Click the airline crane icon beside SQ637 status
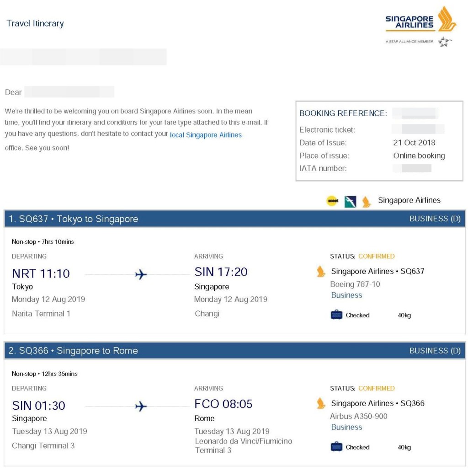This screenshot has height=476, width=468. click(x=321, y=272)
